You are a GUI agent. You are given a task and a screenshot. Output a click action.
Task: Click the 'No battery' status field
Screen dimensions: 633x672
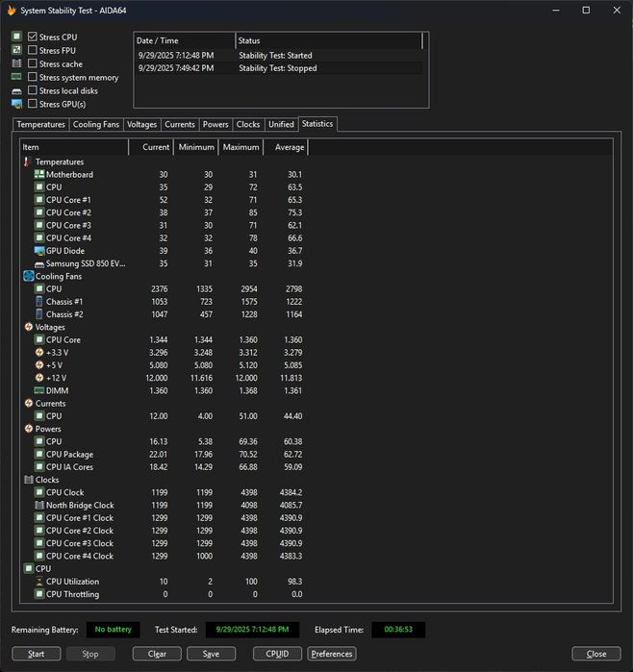[x=114, y=630]
